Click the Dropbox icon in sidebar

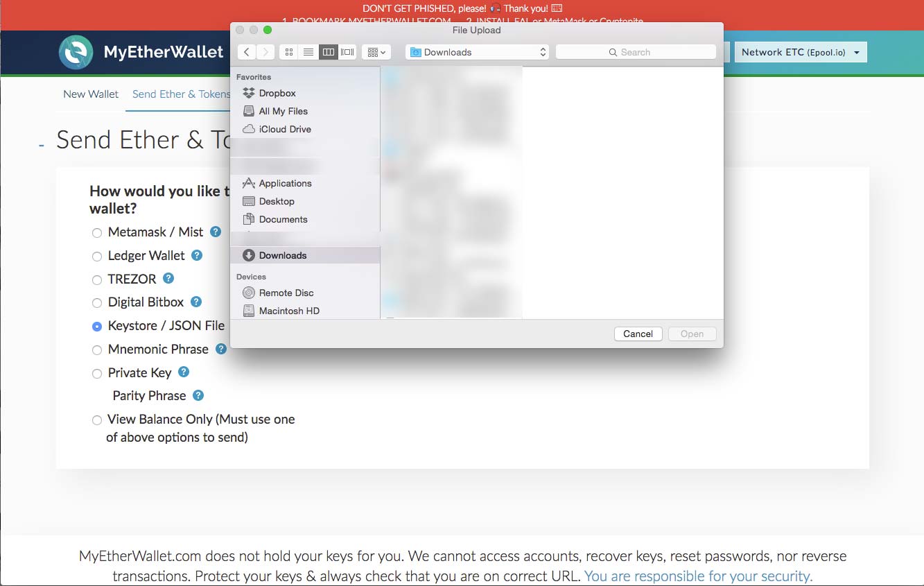pos(249,93)
